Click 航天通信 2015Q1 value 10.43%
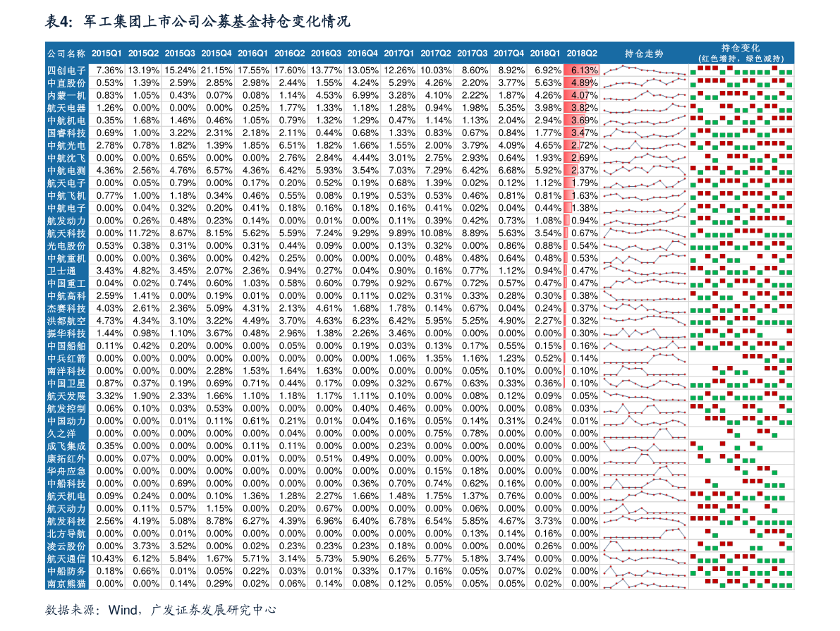This screenshot has height=631, width=840. coord(107,558)
